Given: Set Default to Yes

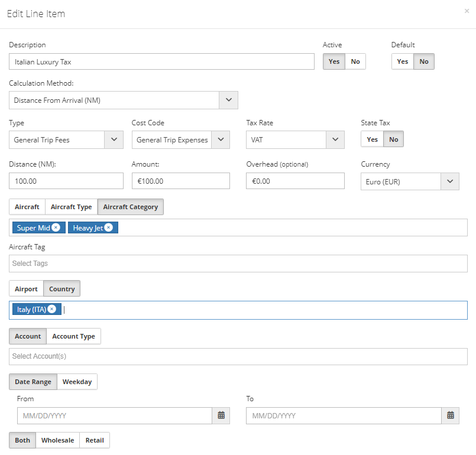Looking at the screenshot, I should coord(403,61).
